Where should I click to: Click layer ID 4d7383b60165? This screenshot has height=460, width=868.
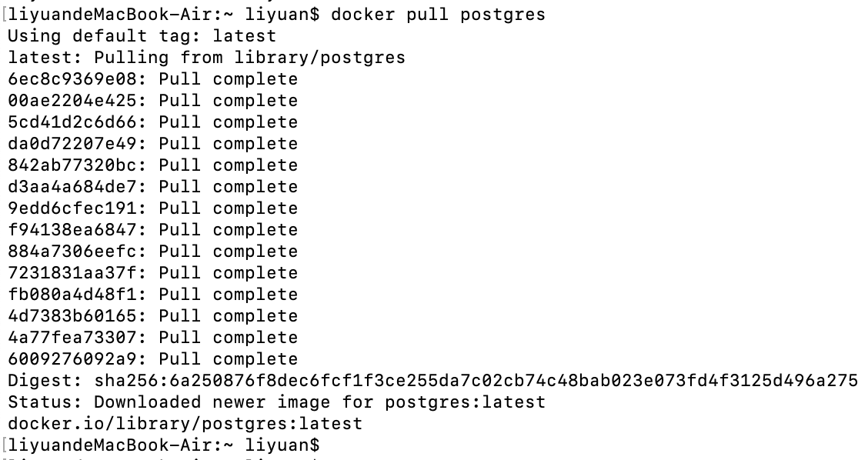[x=78, y=316]
